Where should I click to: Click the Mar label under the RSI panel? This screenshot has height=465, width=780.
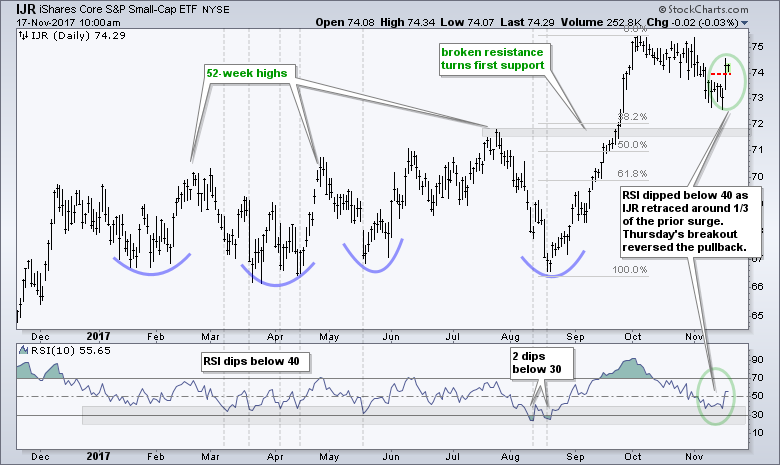tap(210, 457)
